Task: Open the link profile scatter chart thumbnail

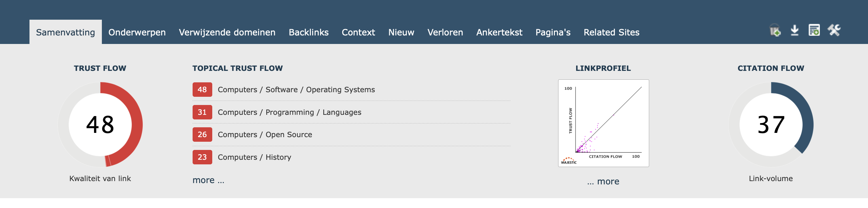Action: 603,123
